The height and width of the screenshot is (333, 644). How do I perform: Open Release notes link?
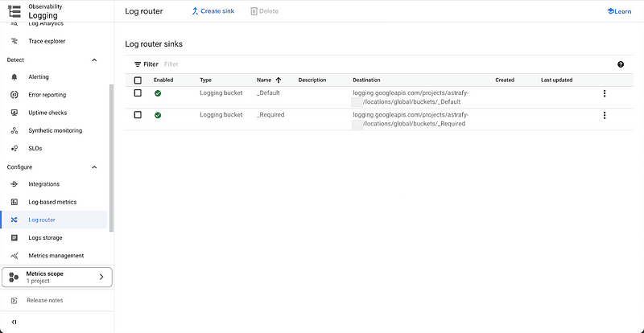click(x=45, y=301)
